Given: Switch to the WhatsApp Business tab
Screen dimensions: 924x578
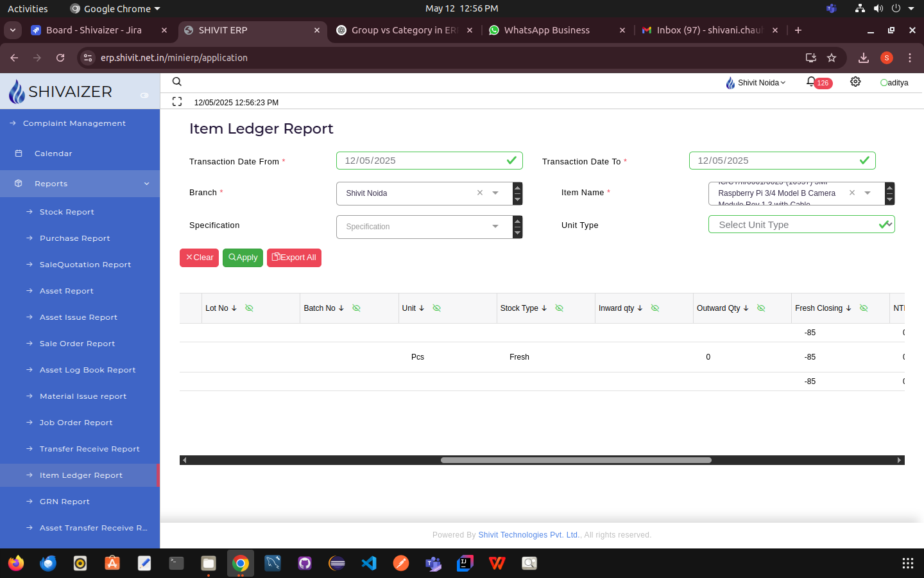Looking at the screenshot, I should 546,30.
